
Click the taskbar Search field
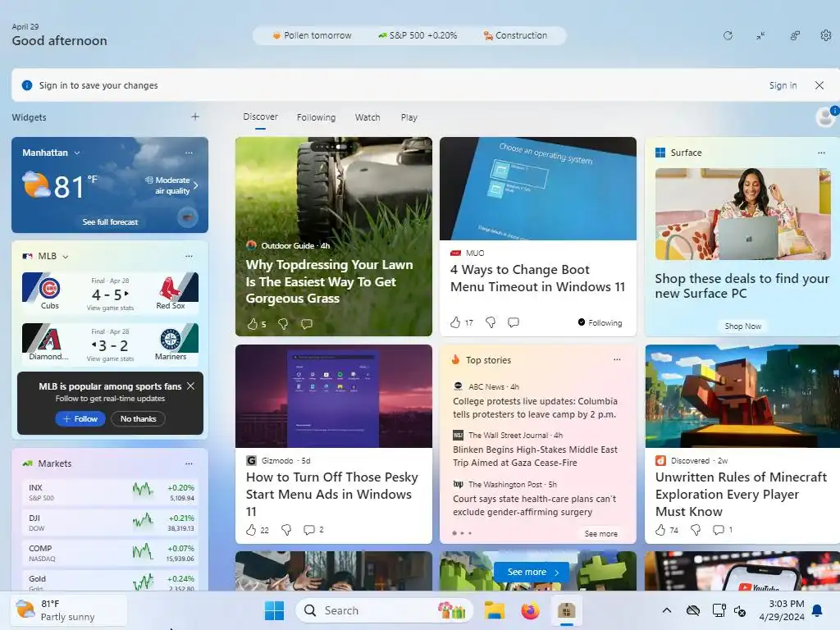point(384,610)
